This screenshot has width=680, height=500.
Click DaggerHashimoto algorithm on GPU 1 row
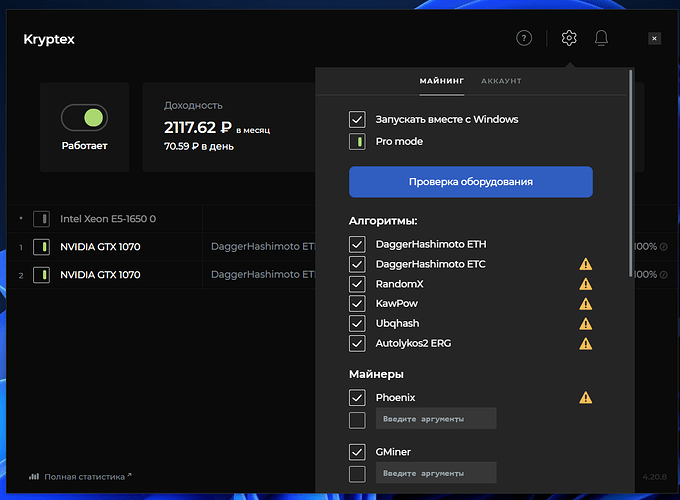point(263,246)
